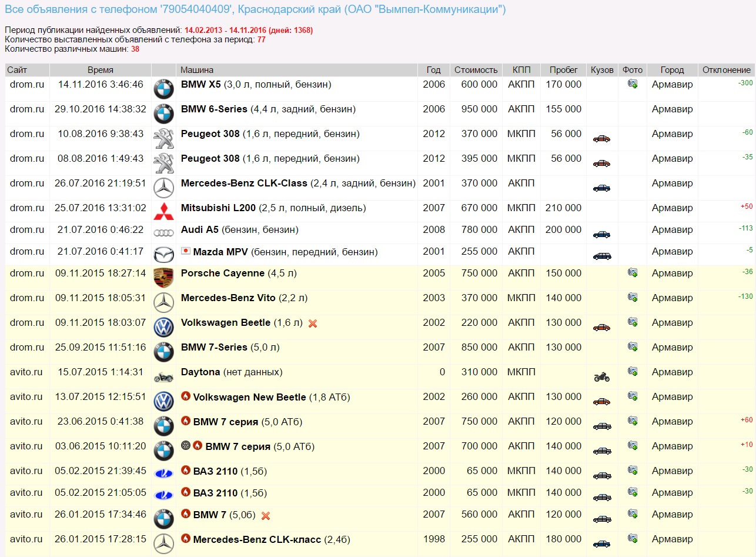
Task: Click the timestamp 14.11.2016 3:46:46
Action: point(101,85)
